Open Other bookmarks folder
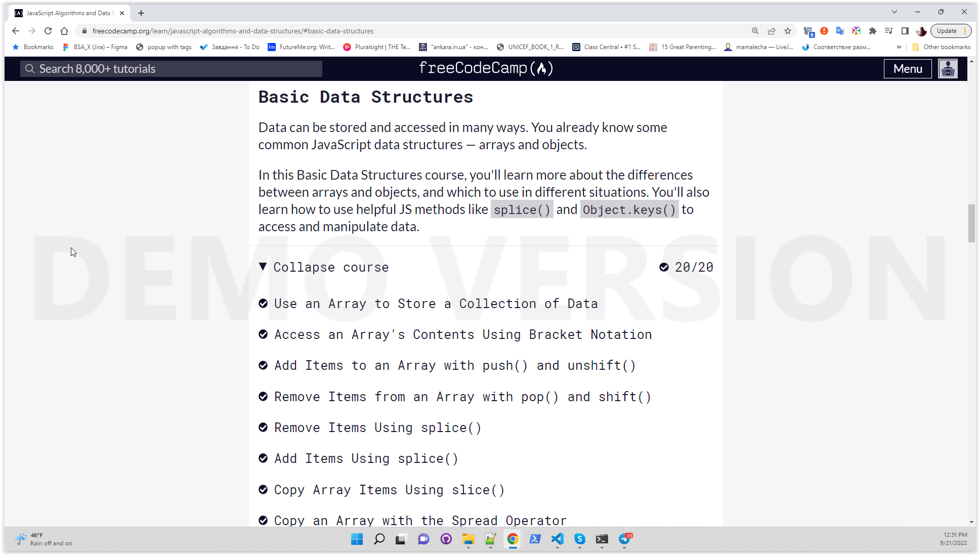Viewport: 980px width, 555px height. pos(941,47)
